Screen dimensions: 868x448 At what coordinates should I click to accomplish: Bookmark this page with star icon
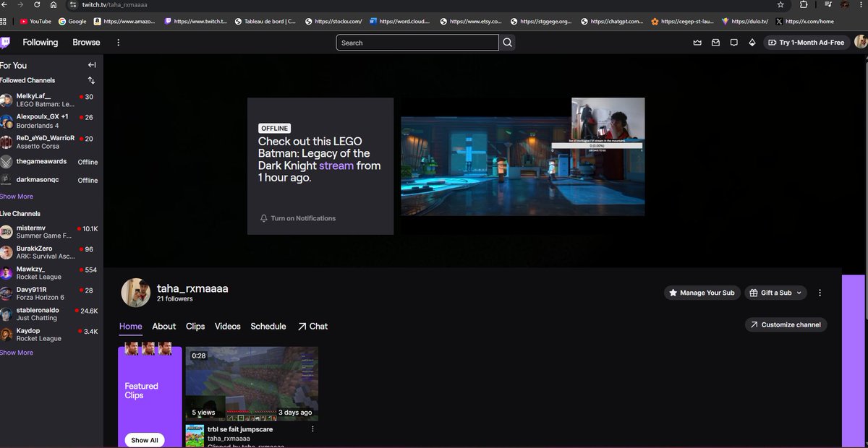point(780,4)
